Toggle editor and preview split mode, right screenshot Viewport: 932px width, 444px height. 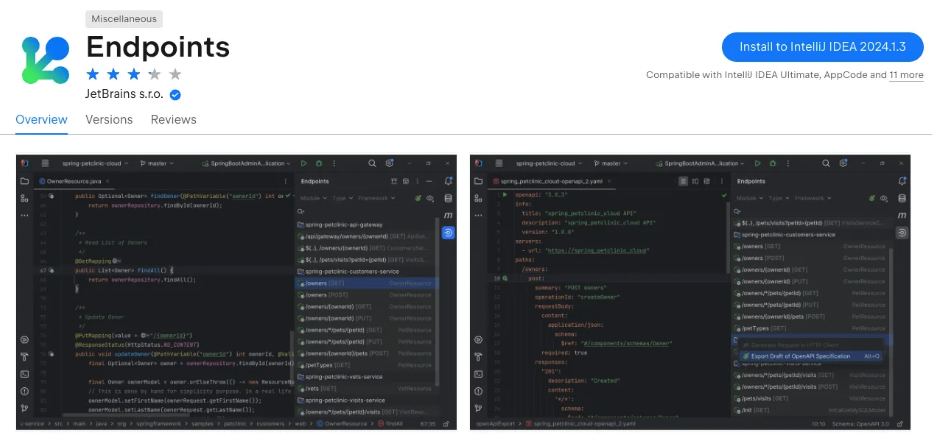(695, 181)
